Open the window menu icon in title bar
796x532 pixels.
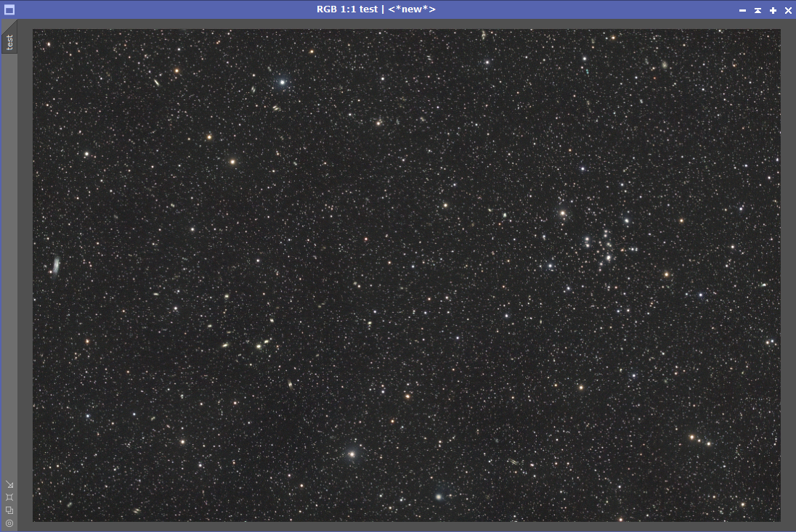(9, 9)
